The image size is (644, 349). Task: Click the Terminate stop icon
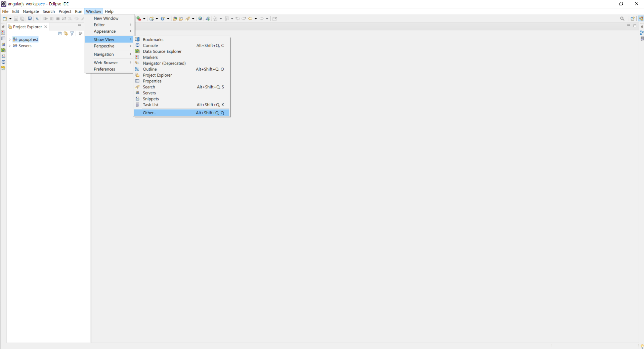(58, 19)
